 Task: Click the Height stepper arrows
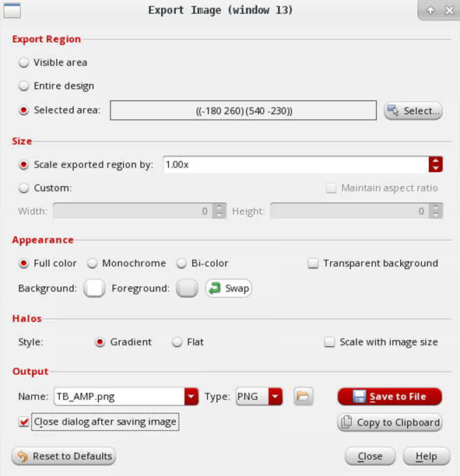click(436, 211)
